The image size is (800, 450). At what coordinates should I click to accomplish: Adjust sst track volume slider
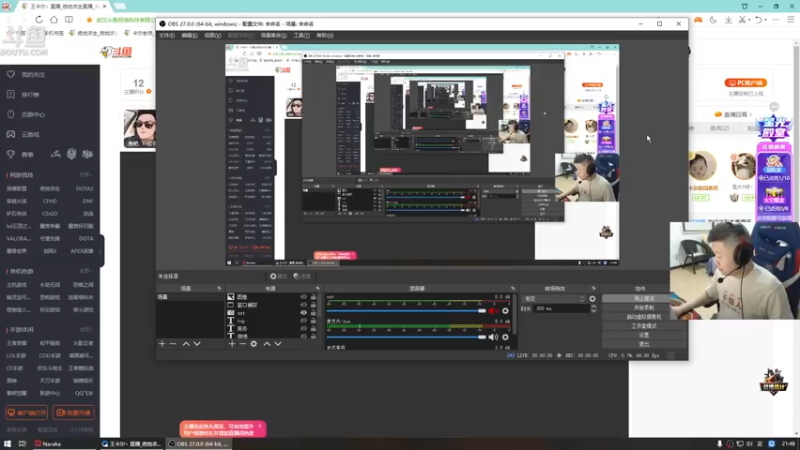[x=407, y=311]
